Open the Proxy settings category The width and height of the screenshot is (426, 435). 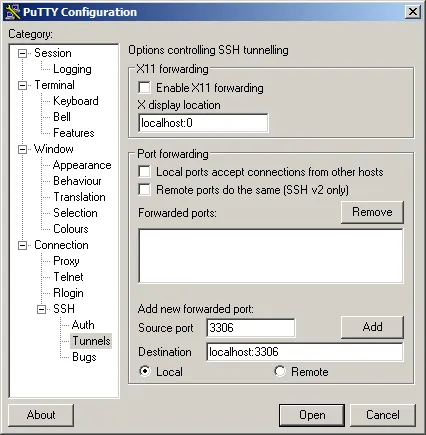66,261
